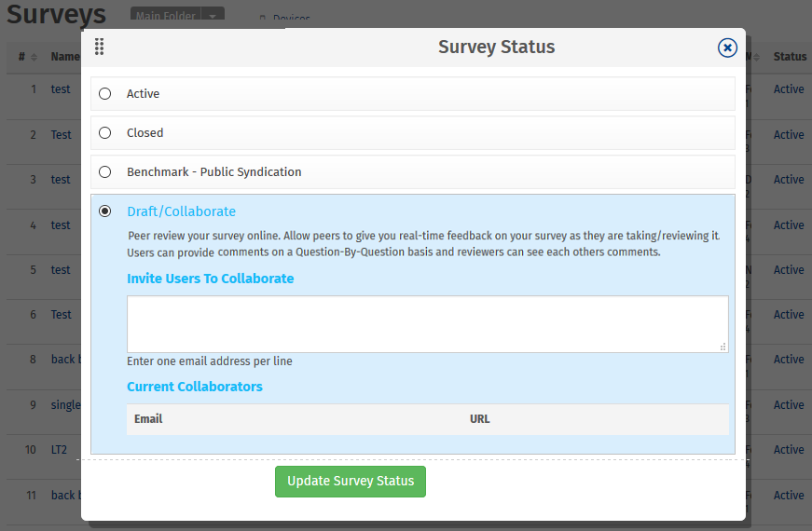
Task: Click the Main Folder button
Action: point(166,16)
